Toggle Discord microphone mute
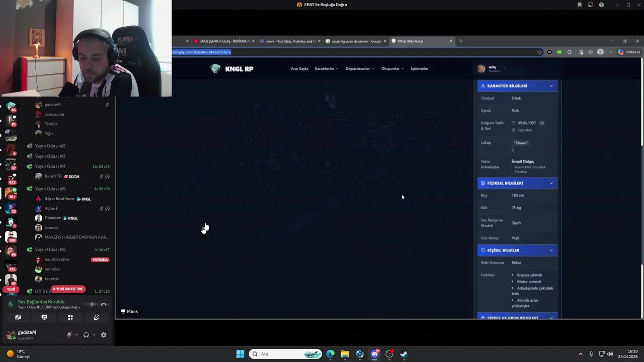Viewport: 644px width, 362px height. point(69,335)
